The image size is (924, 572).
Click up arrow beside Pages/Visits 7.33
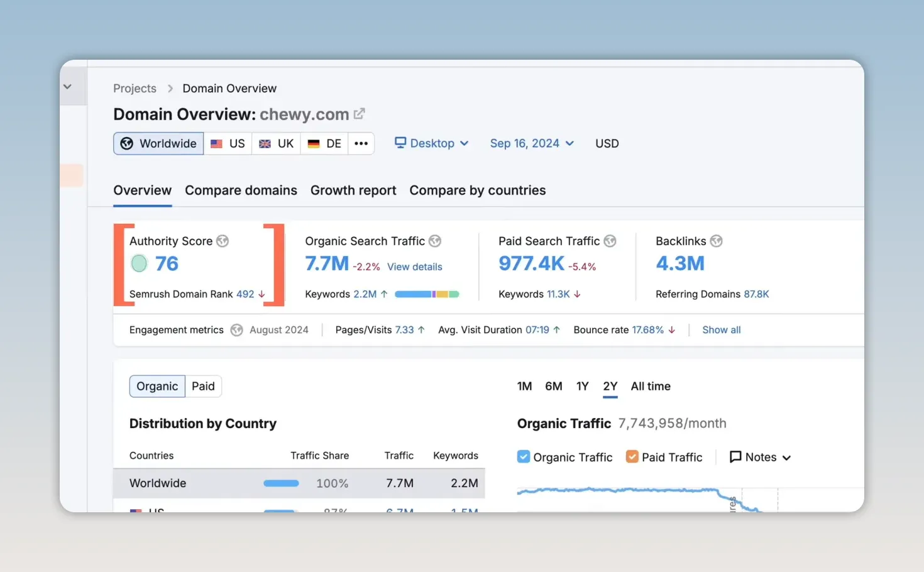coord(421,330)
